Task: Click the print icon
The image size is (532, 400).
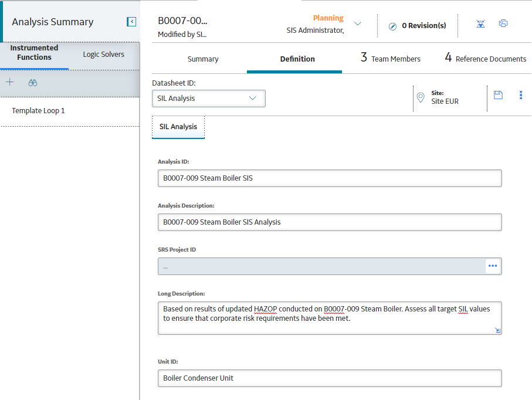Action: [503, 23]
